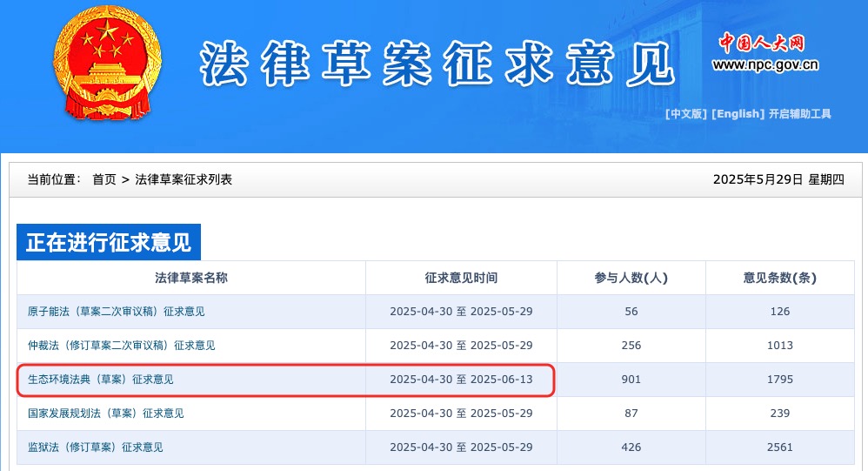868x471 pixels.
Task: Click the date range ending 2025-06-13
Action: click(x=461, y=380)
